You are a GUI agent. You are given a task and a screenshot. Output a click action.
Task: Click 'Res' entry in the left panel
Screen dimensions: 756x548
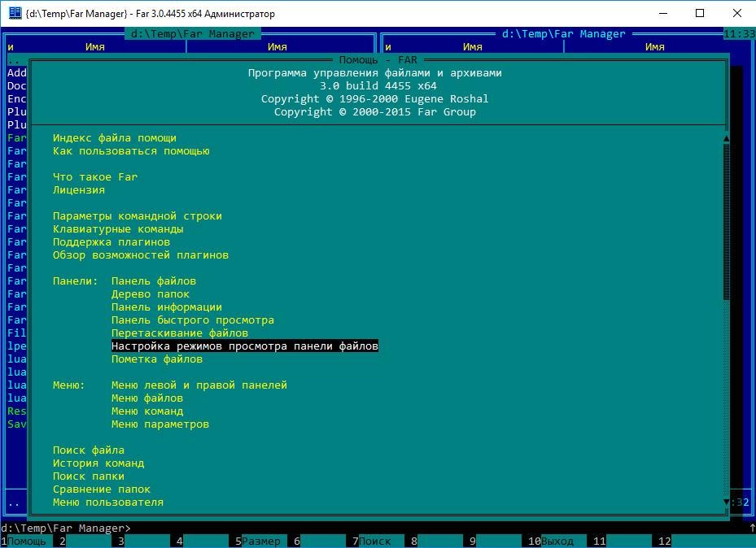tap(17, 411)
